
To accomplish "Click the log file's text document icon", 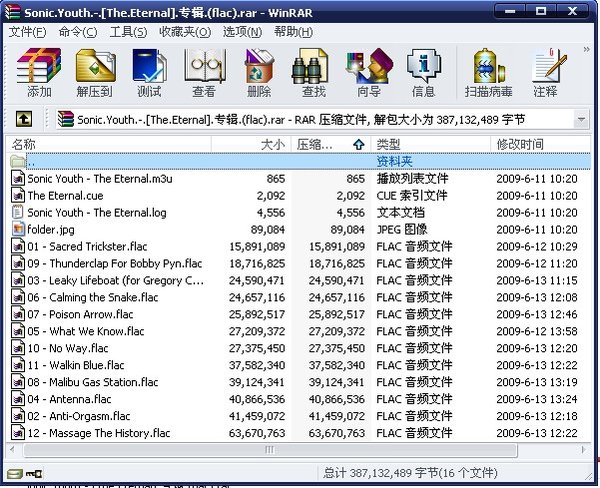I will 18,212.
